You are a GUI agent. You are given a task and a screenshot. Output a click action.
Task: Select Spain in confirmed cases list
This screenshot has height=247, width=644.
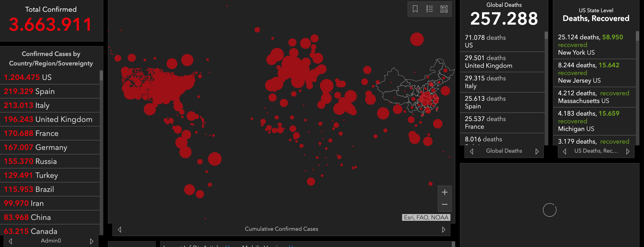(45, 91)
